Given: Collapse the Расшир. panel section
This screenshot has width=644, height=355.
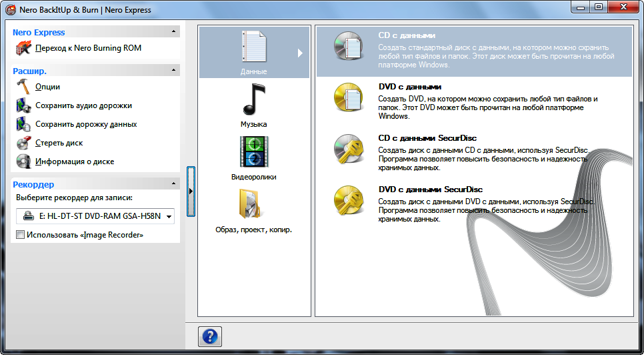Looking at the screenshot, I should (174, 70).
